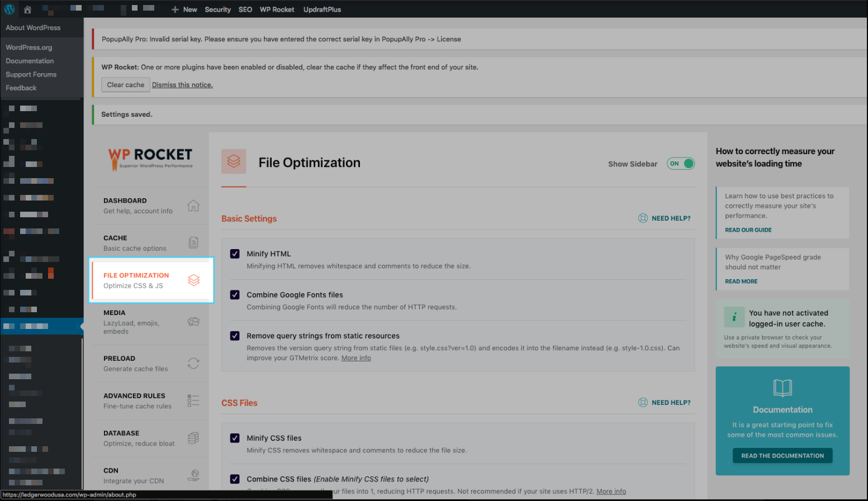Open the SEO admin bar menu
The height and width of the screenshot is (501, 868).
245,9
